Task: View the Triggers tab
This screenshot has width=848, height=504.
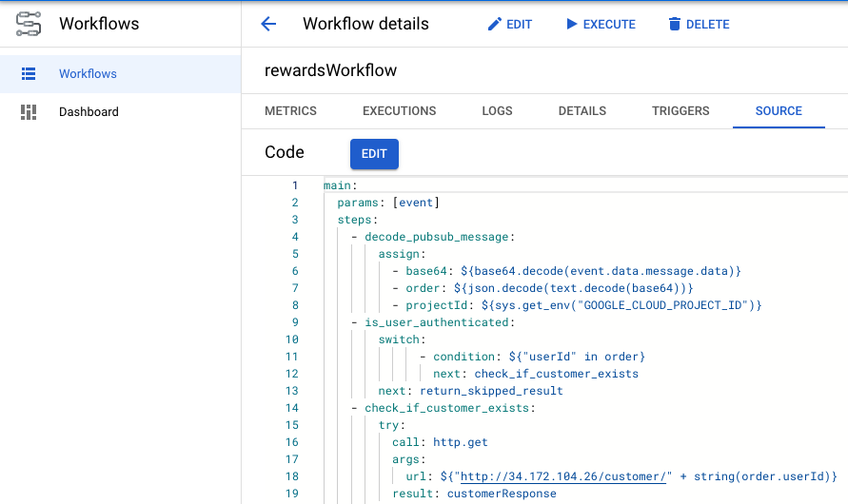Action: tap(680, 110)
